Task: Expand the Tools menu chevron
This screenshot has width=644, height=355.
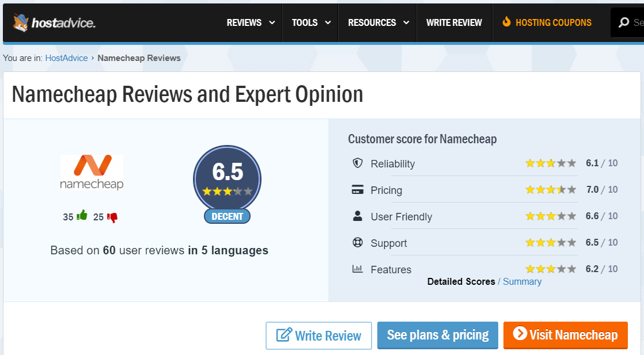Action: (328, 23)
